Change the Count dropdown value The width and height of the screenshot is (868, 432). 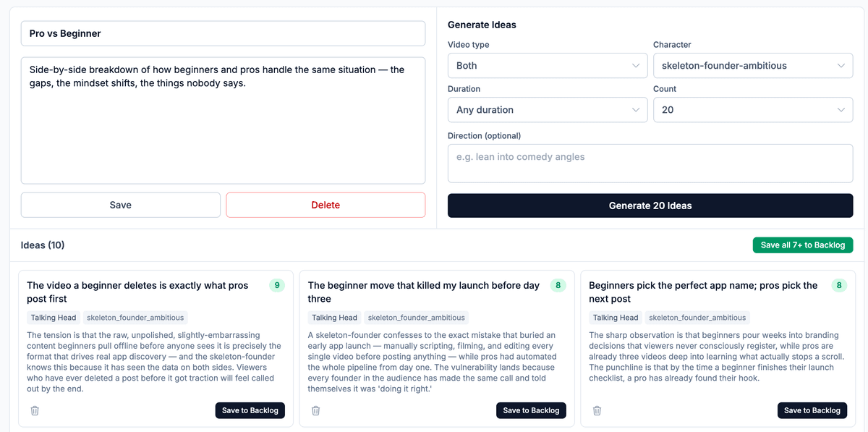pyautogui.click(x=752, y=110)
